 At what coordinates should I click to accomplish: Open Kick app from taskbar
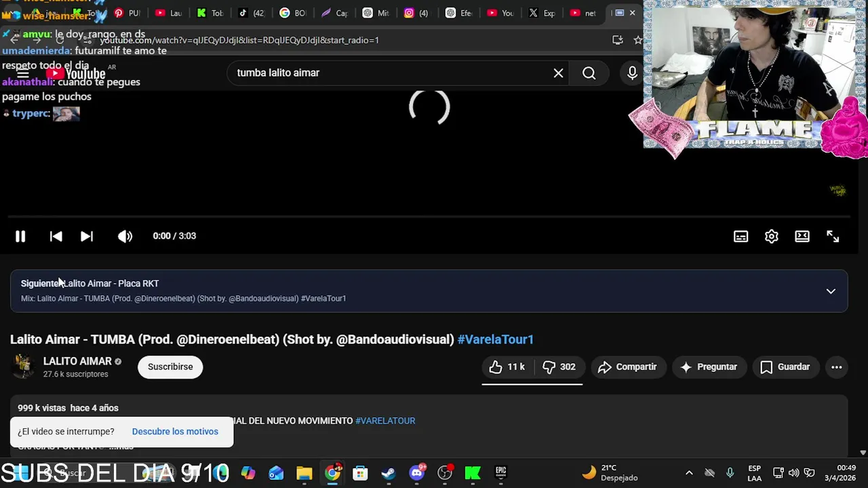pos(473,473)
